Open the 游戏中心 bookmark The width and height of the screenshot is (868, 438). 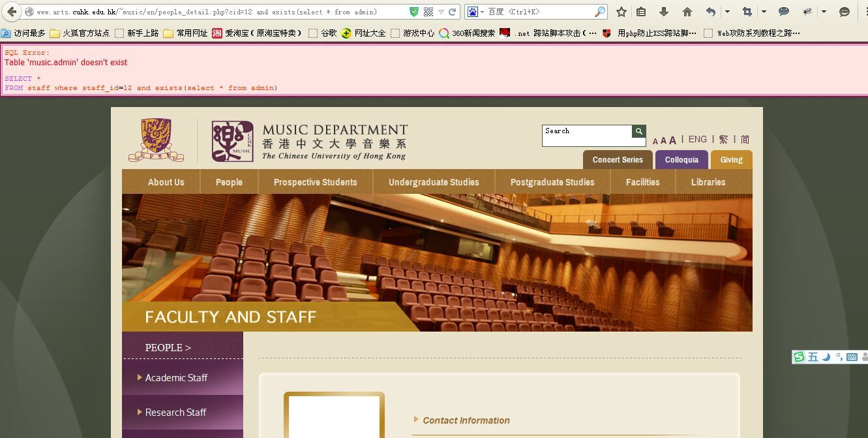(x=412, y=33)
